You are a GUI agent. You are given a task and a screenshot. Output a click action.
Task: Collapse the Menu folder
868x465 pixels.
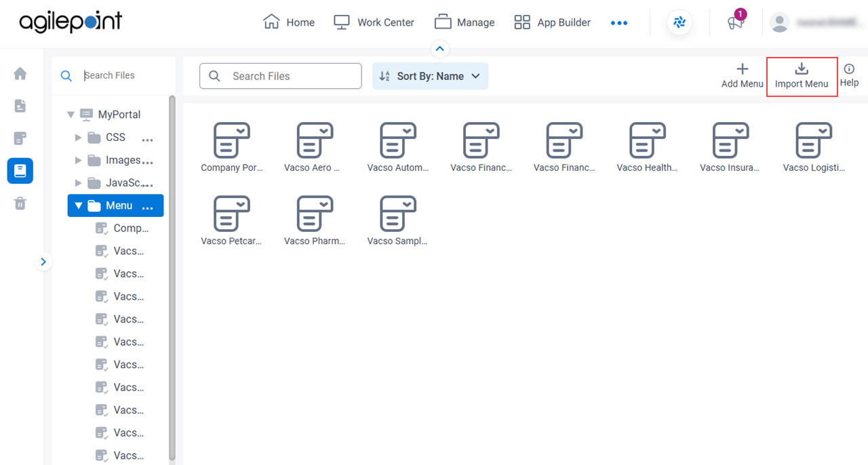coord(79,205)
